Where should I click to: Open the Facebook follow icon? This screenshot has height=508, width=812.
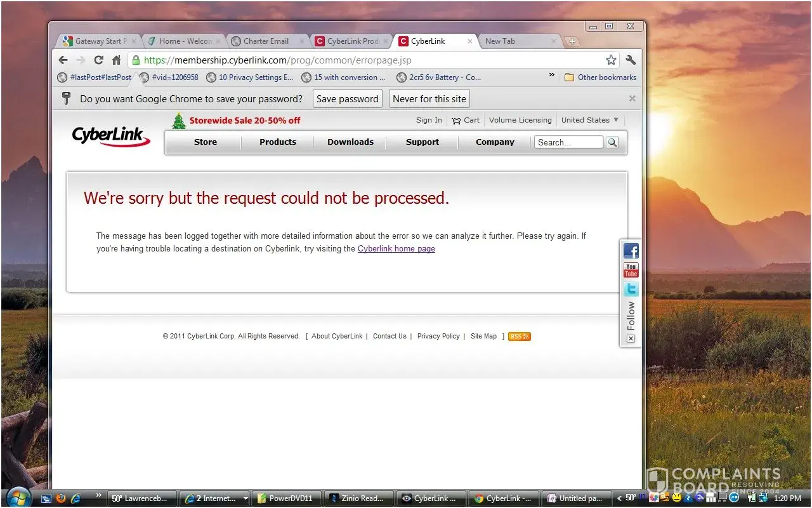631,251
